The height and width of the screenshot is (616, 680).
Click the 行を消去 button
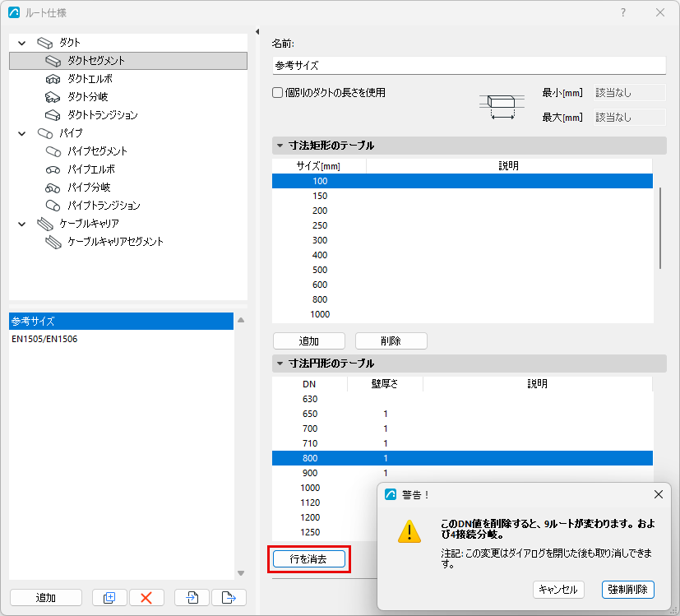[309, 559]
